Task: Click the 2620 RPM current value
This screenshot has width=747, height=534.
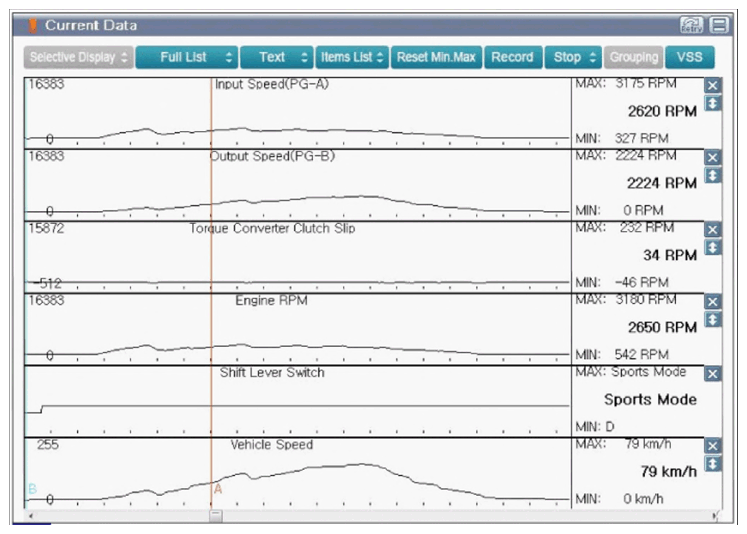Action: [662, 111]
